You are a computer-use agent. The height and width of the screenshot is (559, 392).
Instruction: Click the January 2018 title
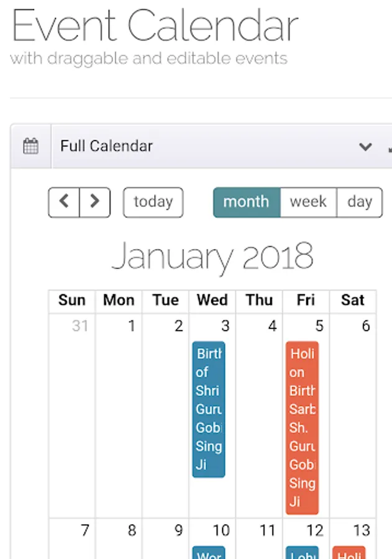(x=212, y=256)
